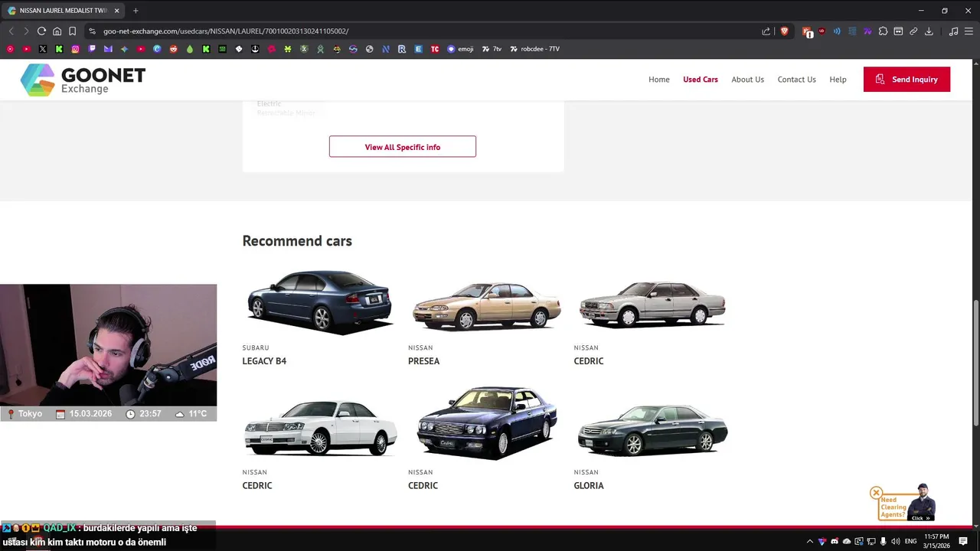Open the microphone tray icon

pos(883,541)
